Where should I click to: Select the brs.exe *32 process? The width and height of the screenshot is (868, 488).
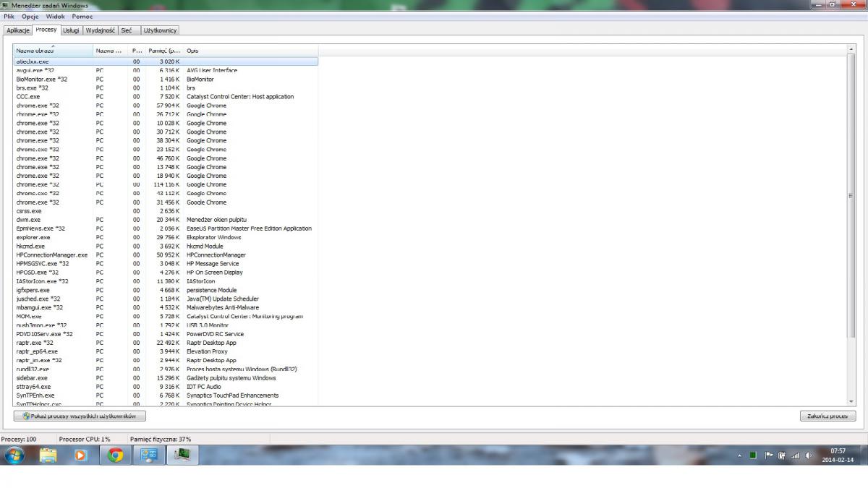(166, 87)
